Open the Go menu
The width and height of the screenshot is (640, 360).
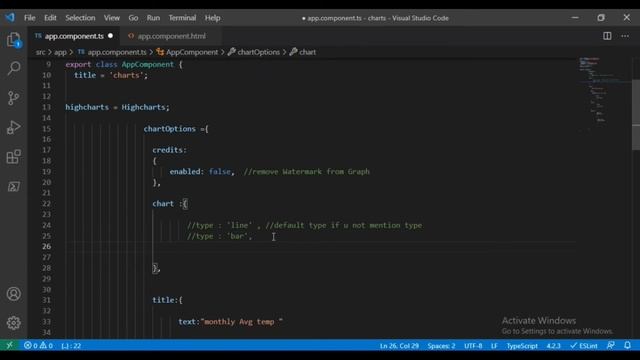tap(133, 18)
